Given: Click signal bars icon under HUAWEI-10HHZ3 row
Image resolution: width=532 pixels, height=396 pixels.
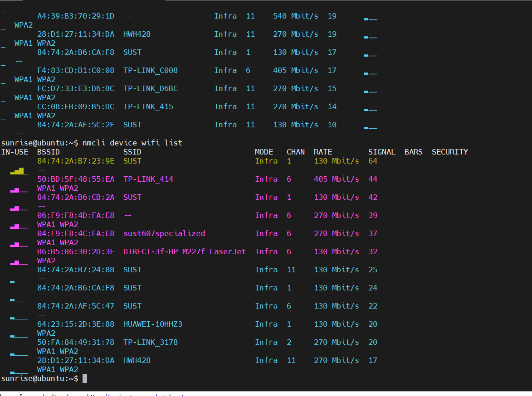Looking at the screenshot, I should pyautogui.click(x=19, y=336).
